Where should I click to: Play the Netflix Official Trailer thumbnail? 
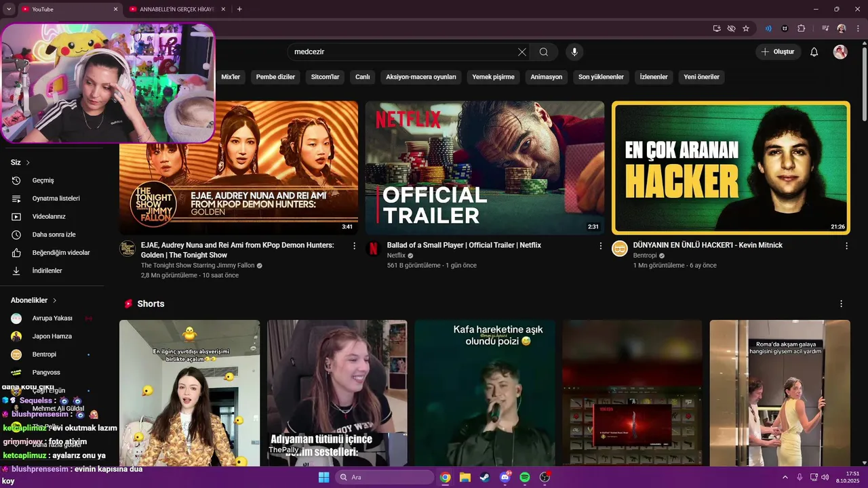tap(485, 168)
